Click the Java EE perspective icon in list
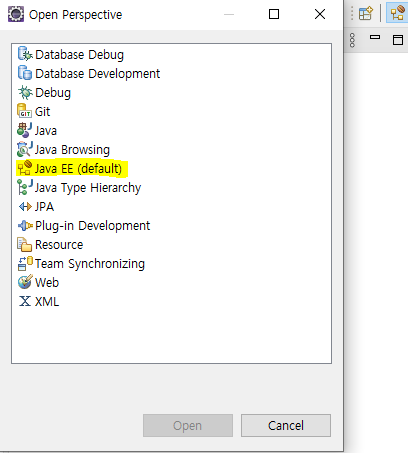The image size is (408, 453). (25, 168)
